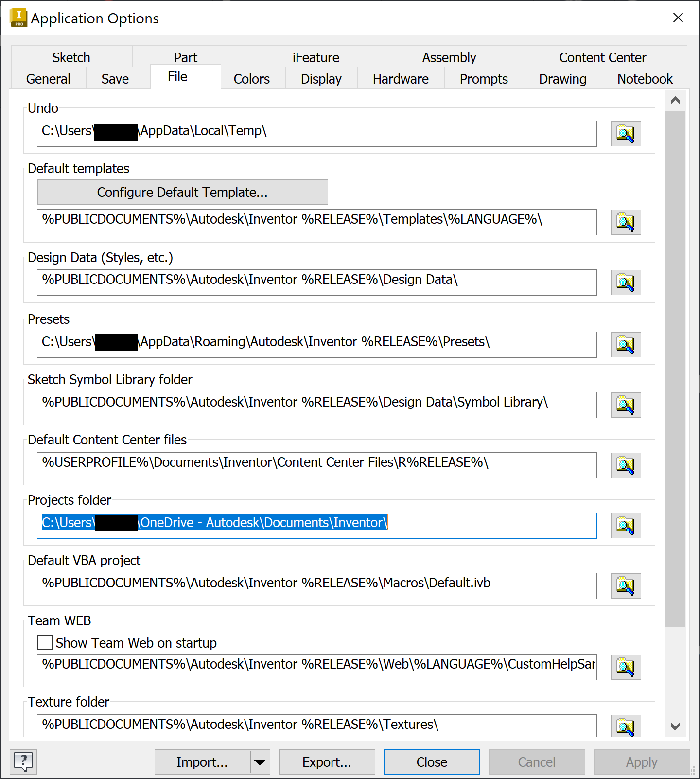Click the Texture folder path field

(317, 726)
